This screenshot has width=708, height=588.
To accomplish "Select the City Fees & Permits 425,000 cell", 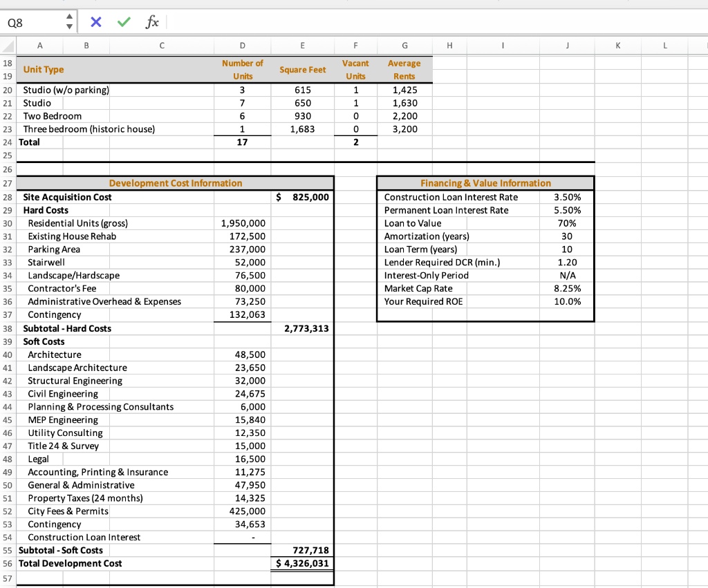I will (243, 511).
